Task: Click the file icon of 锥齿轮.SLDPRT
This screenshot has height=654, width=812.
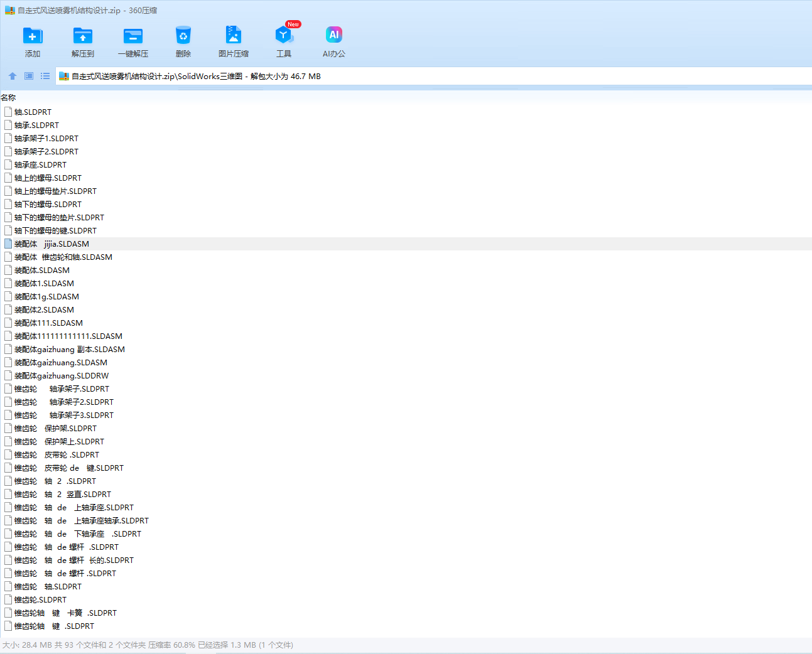Action: coord(8,599)
